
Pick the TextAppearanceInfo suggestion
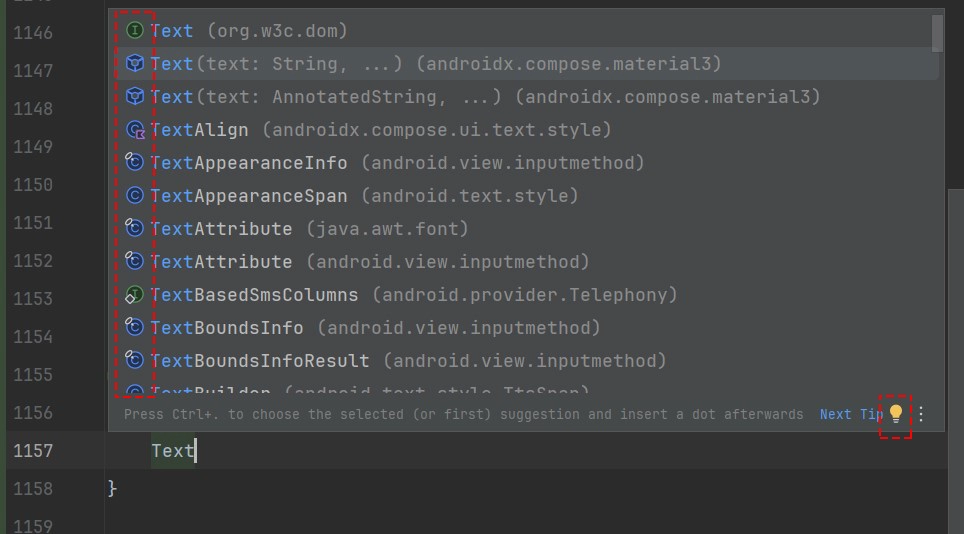point(524,163)
